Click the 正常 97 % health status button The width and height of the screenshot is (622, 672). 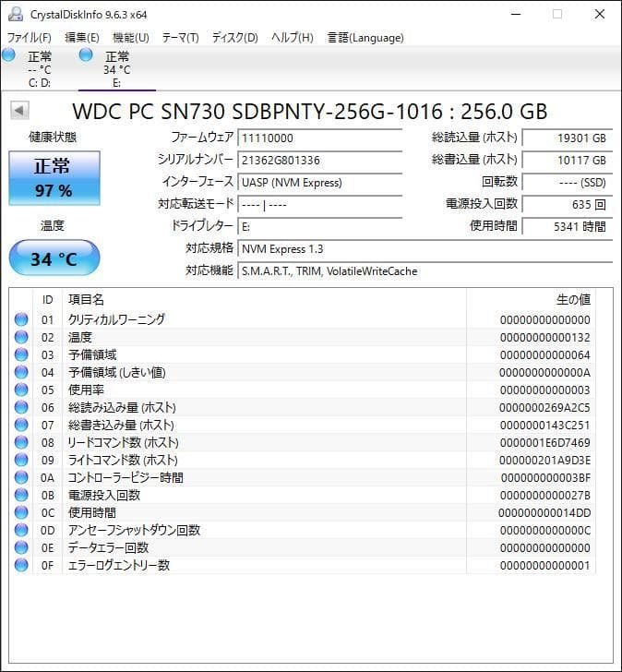click(54, 178)
